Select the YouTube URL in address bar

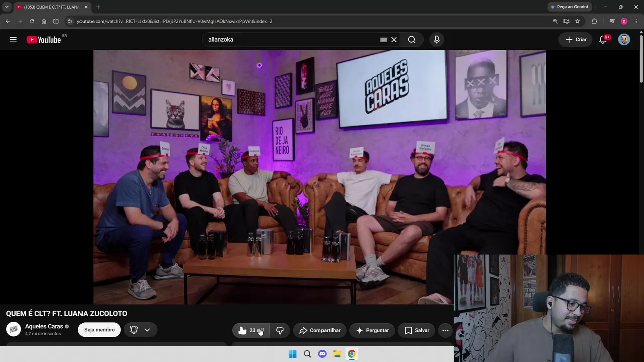click(x=175, y=21)
